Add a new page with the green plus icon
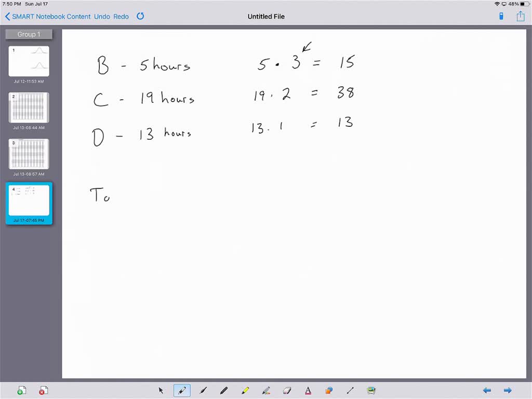The height and width of the screenshot is (399, 532). click(22, 390)
